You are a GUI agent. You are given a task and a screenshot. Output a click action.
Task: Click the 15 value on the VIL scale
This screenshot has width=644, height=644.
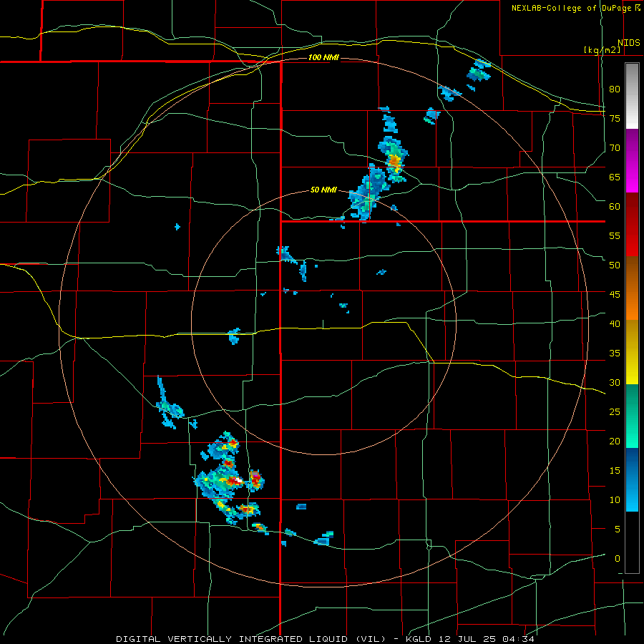(615, 470)
